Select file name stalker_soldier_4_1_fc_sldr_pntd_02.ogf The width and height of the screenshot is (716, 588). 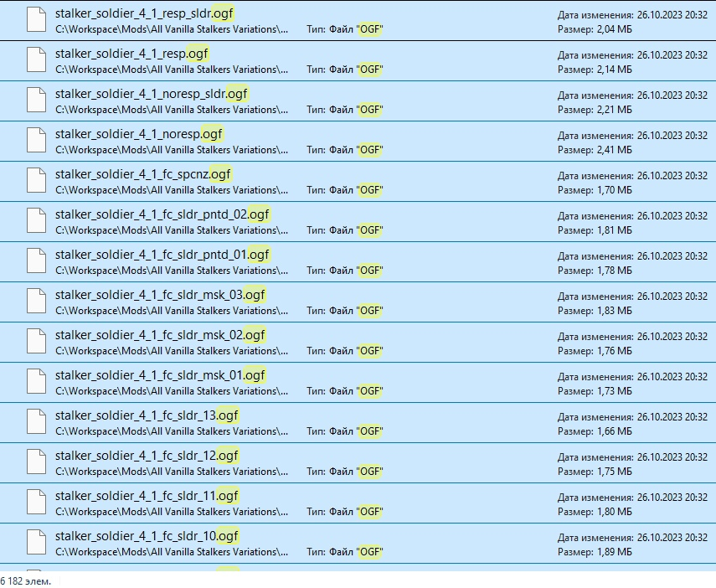162,214
